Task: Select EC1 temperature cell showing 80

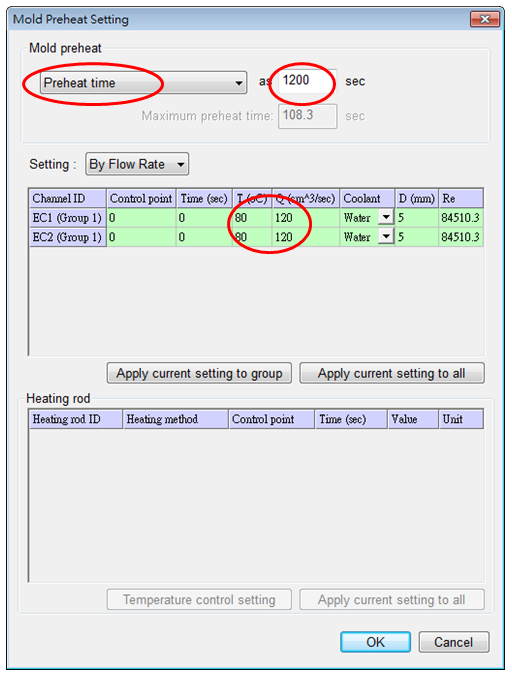Action: pos(252,218)
